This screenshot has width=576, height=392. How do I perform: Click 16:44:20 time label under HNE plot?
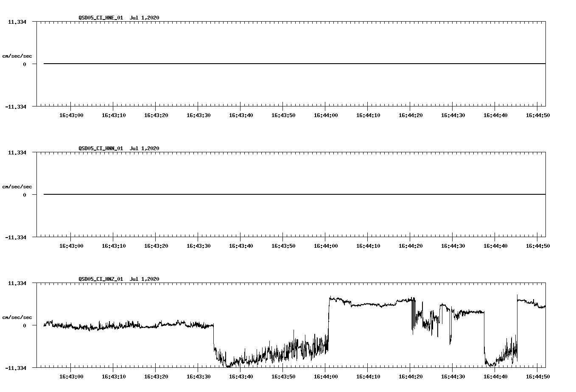411,115
